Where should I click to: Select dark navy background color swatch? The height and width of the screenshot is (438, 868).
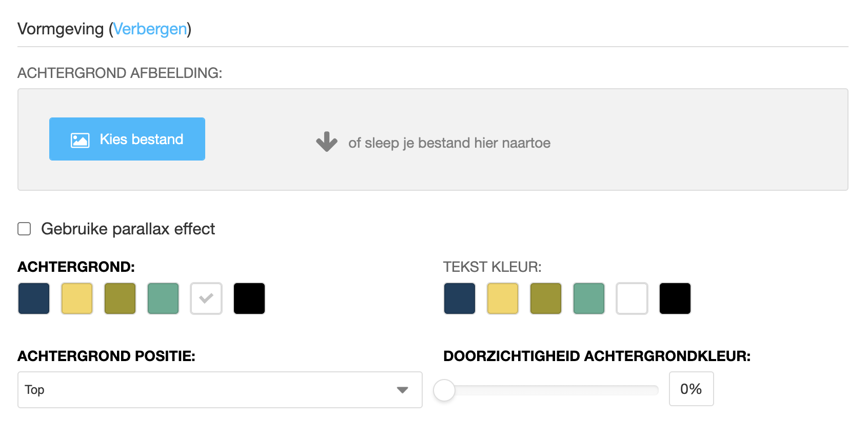[34, 298]
